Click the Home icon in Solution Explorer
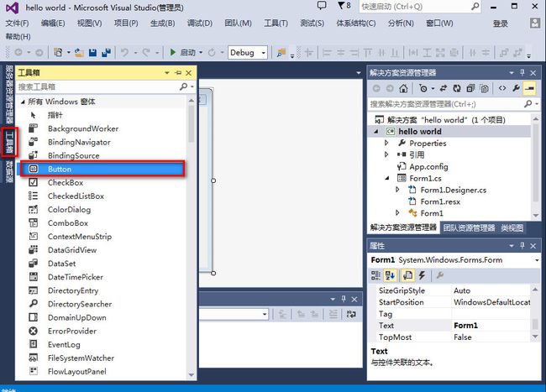This screenshot has width=546, height=392. (x=403, y=89)
